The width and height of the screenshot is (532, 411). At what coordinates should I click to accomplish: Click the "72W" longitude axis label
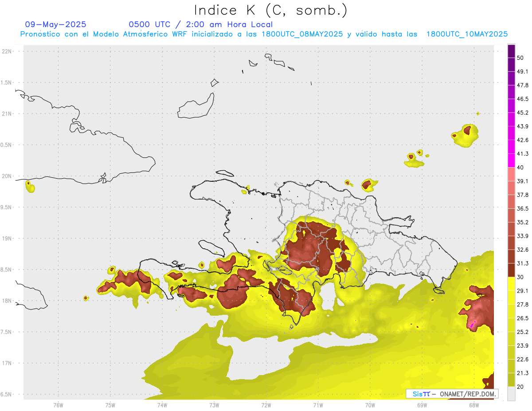(266, 405)
